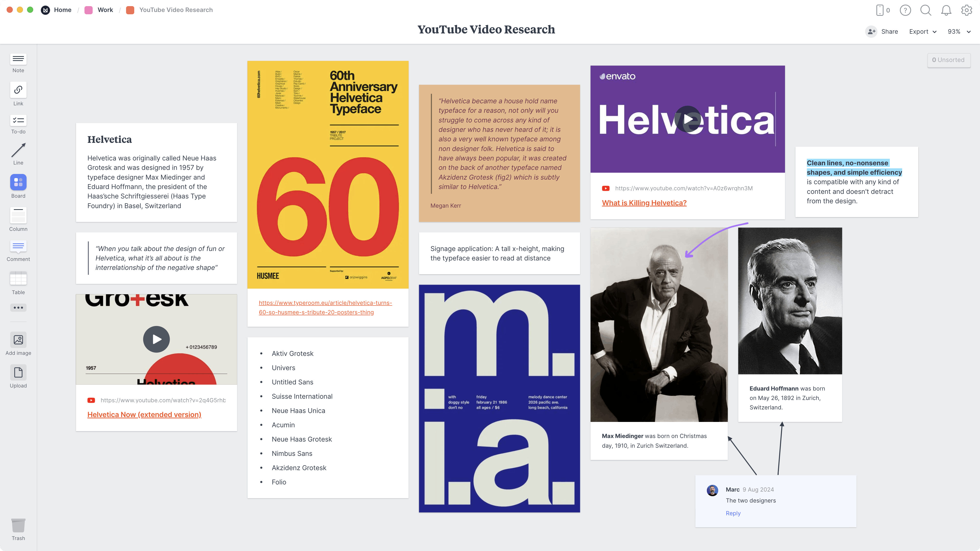Click the '0 Unsorted' badge
980x551 pixels.
click(949, 60)
